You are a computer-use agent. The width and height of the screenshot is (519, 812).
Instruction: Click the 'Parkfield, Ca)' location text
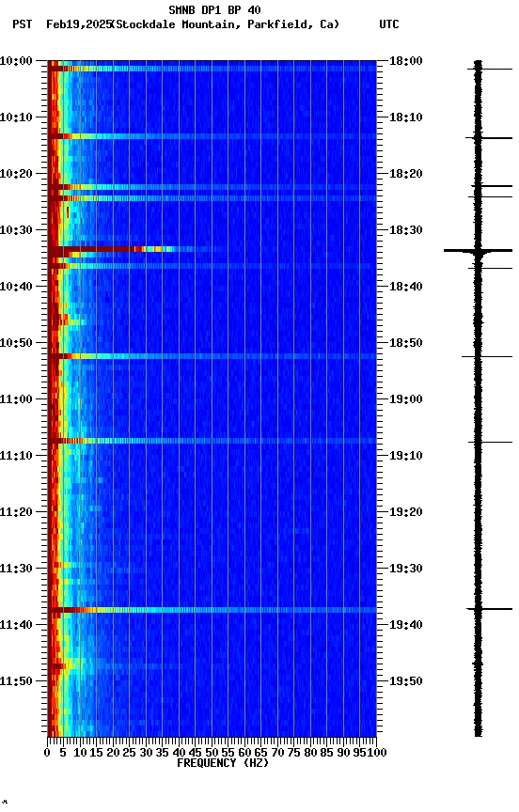(293, 24)
